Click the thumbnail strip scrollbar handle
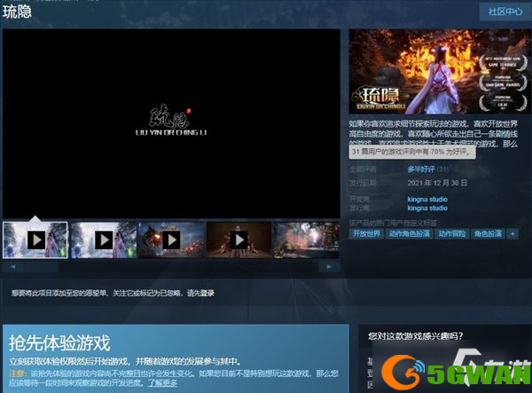532x393 pixels. [x=41, y=267]
